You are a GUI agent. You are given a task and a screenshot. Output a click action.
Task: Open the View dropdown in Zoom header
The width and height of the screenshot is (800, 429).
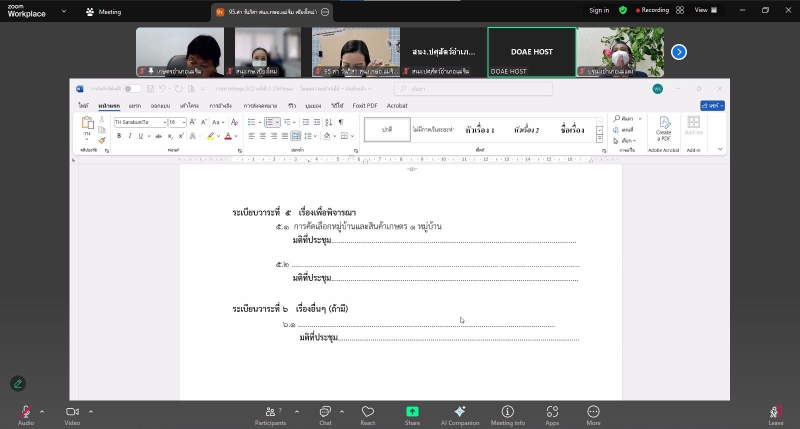(706, 10)
